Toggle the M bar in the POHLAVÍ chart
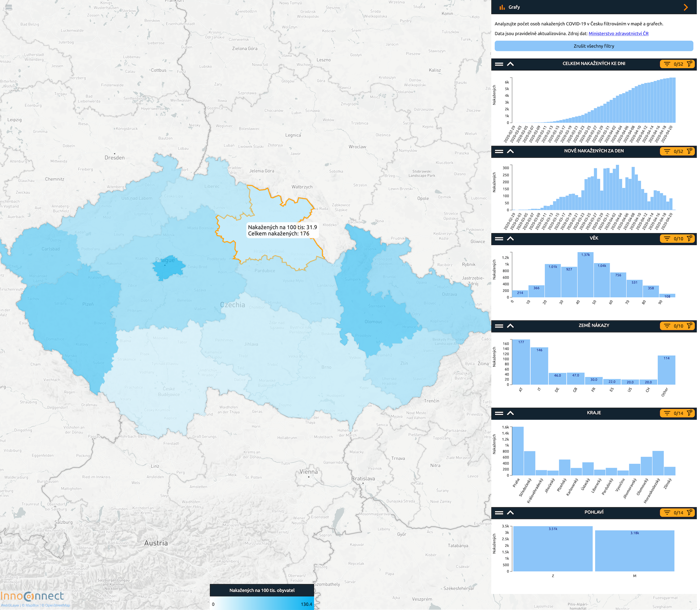Viewport: 700px width, 610px height. (634, 551)
